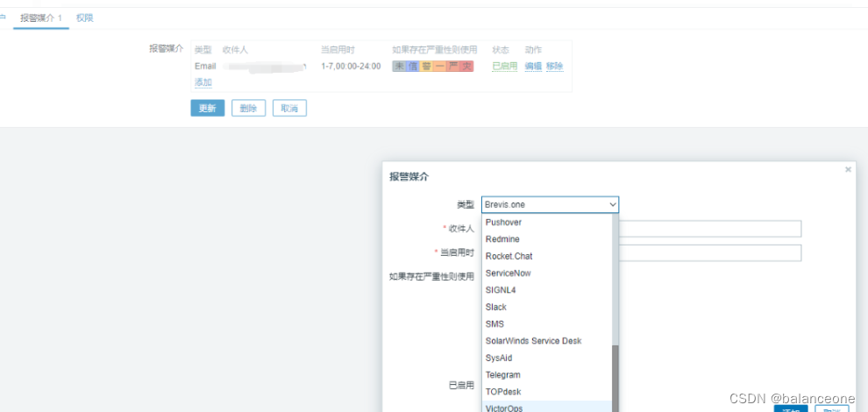Click the gray 未 severity swatch
The image size is (868, 412).
click(x=399, y=67)
